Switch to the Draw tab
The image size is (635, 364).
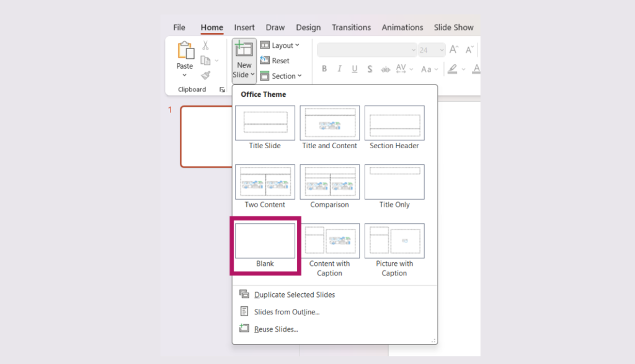[x=275, y=27]
